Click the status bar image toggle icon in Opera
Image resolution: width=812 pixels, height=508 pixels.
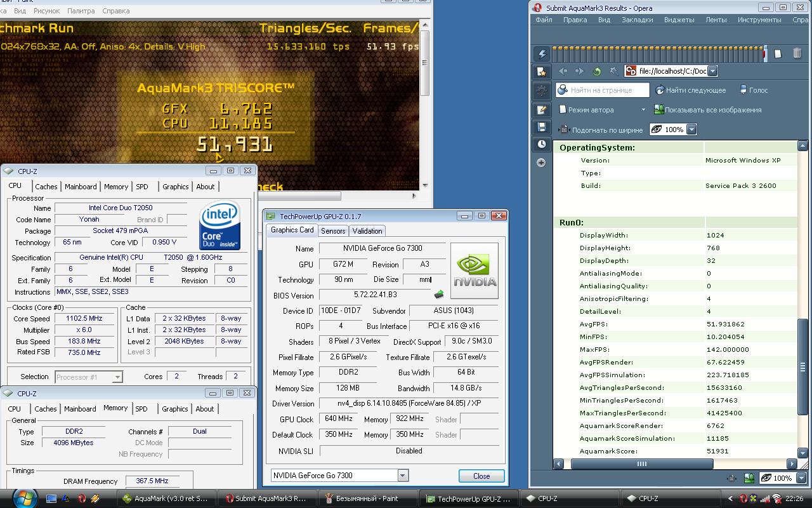point(749,478)
